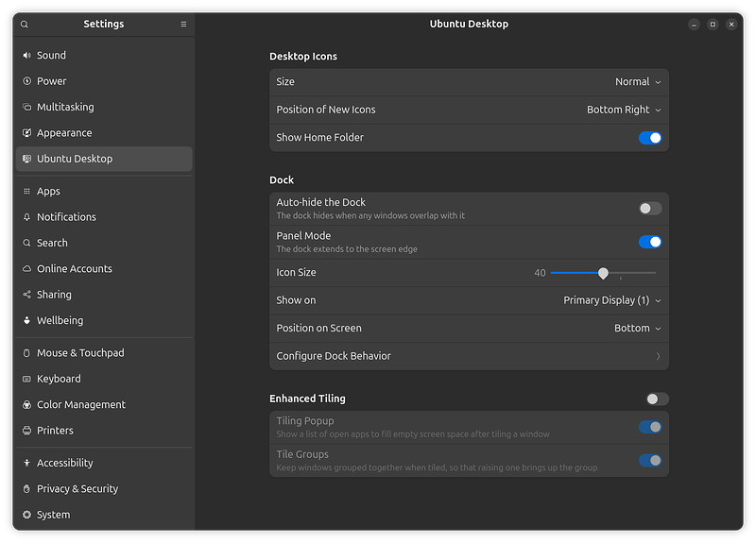Go to Sound settings

104,56
